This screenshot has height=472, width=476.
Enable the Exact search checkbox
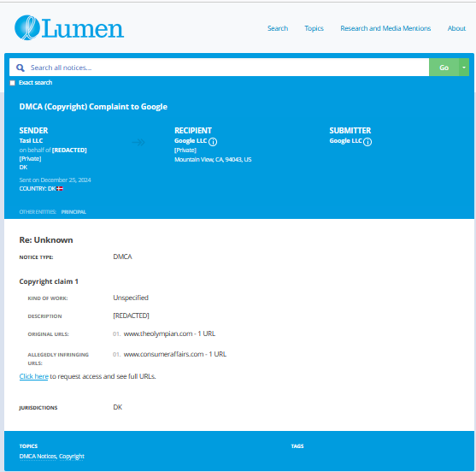coord(13,83)
